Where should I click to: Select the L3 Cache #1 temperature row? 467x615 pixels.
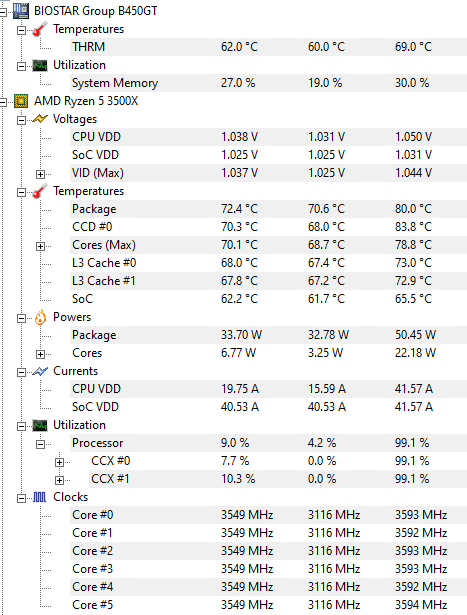(x=268, y=281)
